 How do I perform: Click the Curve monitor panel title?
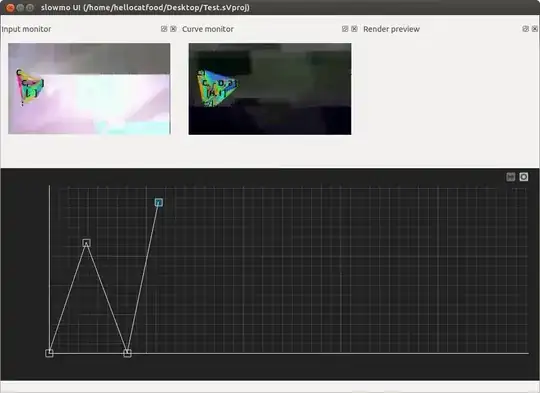coord(208,29)
